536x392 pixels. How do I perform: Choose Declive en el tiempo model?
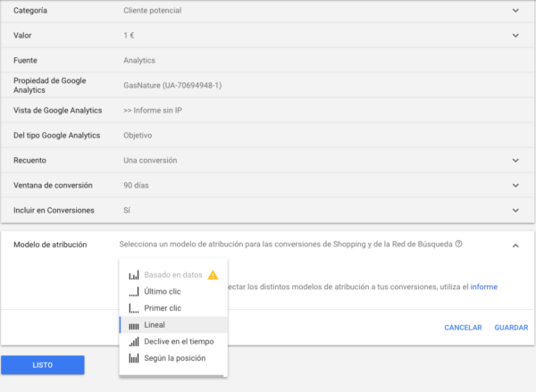tap(173, 341)
